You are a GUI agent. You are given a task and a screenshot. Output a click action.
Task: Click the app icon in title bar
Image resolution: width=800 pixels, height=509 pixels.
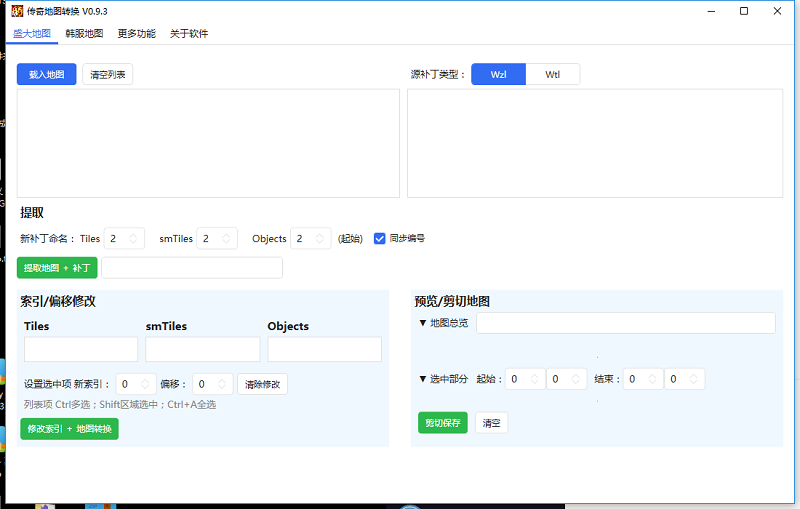[17, 11]
